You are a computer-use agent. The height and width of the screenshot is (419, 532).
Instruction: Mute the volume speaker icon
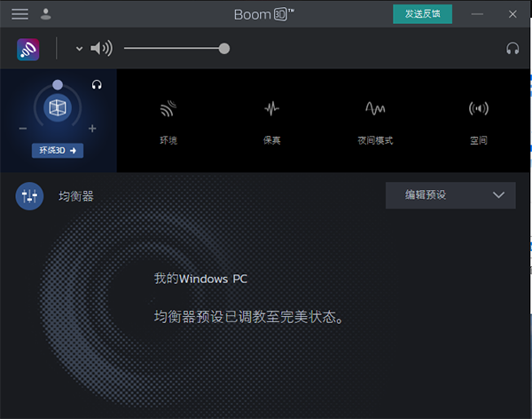[x=101, y=49]
